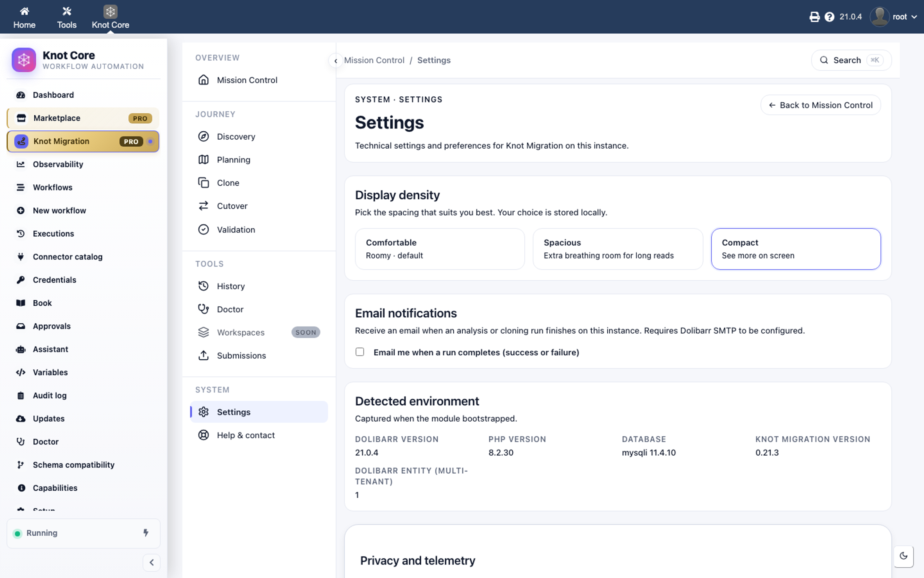Open the help question mark icon
The height and width of the screenshot is (578, 924).
pos(829,17)
